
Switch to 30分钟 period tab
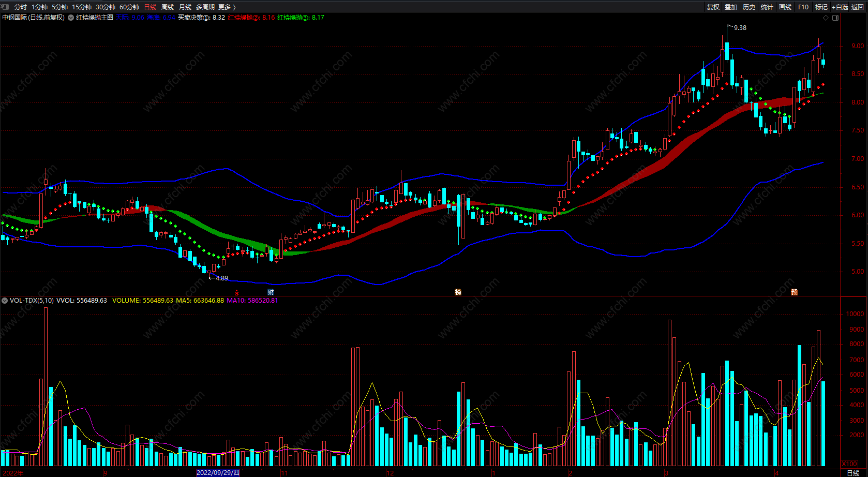[x=106, y=7]
